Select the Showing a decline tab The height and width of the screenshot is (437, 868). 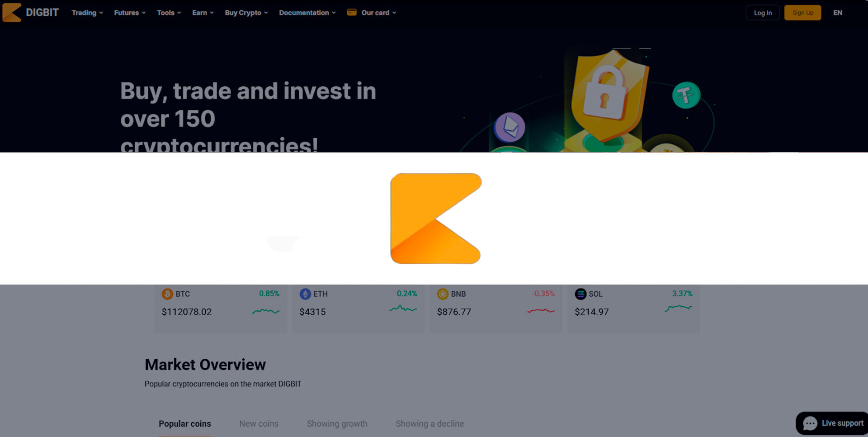pos(429,423)
